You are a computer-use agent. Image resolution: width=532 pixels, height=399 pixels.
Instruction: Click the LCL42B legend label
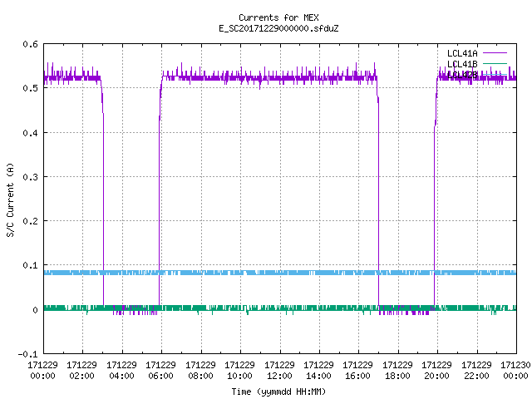pyautogui.click(x=462, y=75)
